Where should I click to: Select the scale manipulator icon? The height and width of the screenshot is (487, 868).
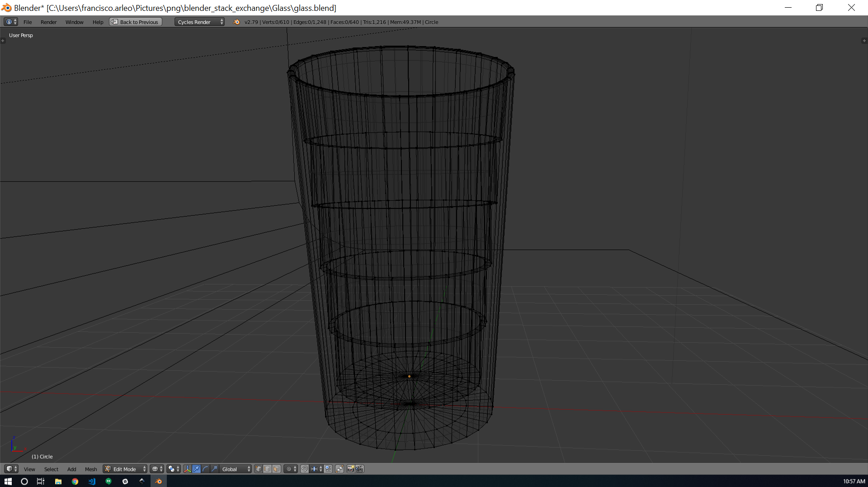[214, 469]
